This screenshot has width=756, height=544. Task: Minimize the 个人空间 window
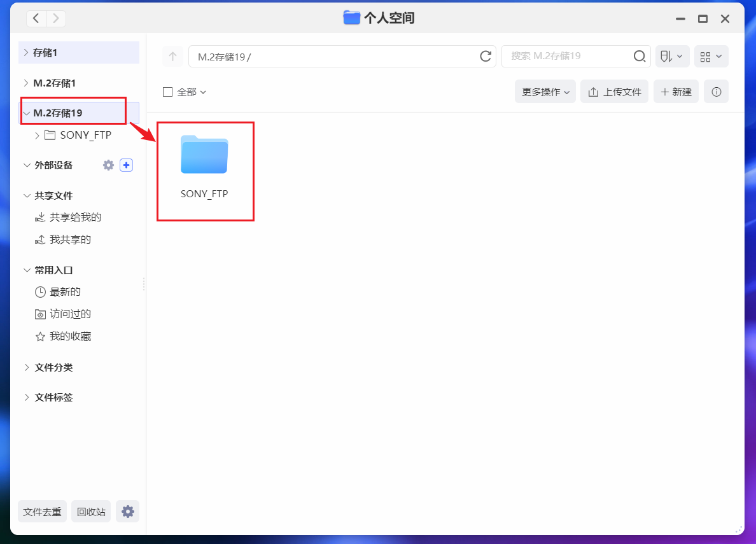680,19
